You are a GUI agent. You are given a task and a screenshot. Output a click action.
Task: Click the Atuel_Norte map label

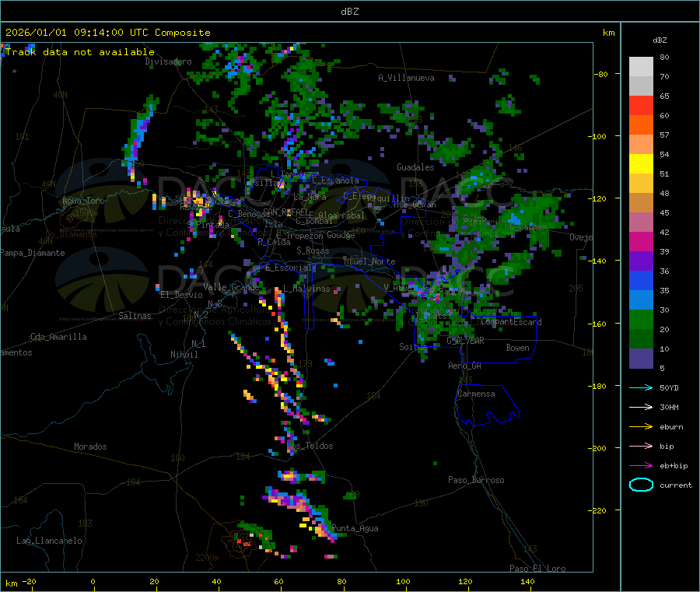[369, 261]
